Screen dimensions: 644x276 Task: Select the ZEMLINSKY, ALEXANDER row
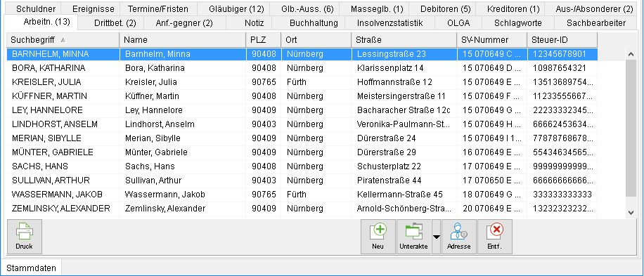click(302, 209)
